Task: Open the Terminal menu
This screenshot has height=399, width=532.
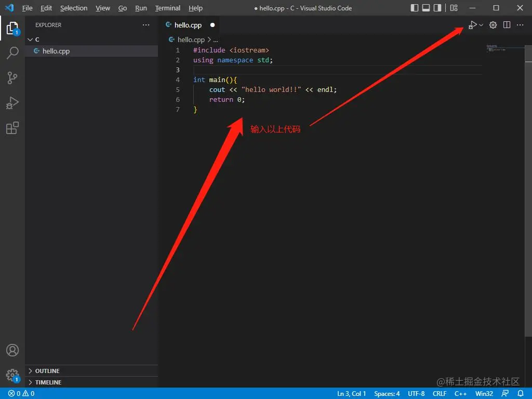Action: [167, 8]
